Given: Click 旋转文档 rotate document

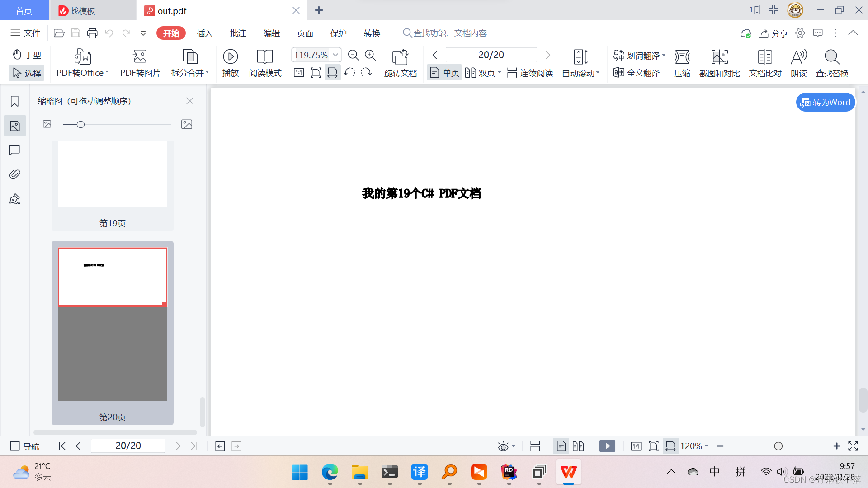Looking at the screenshot, I should [400, 63].
